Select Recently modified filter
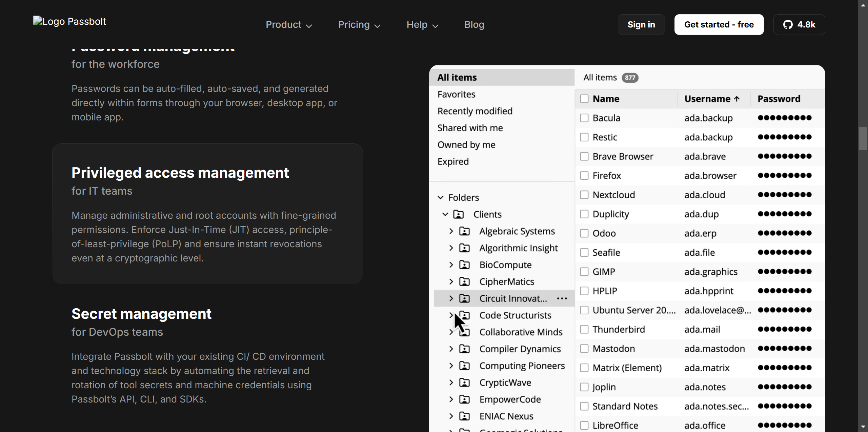Image resolution: width=868 pixels, height=432 pixels. (x=475, y=111)
